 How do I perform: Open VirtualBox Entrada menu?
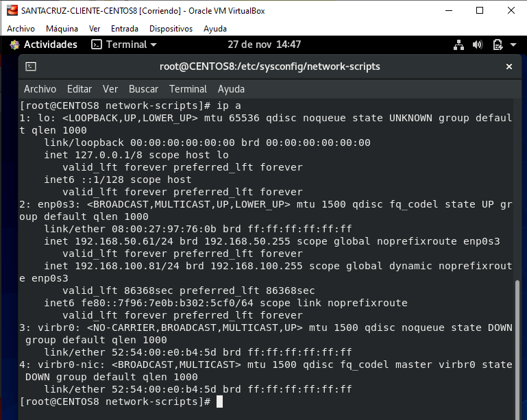pyautogui.click(x=125, y=29)
